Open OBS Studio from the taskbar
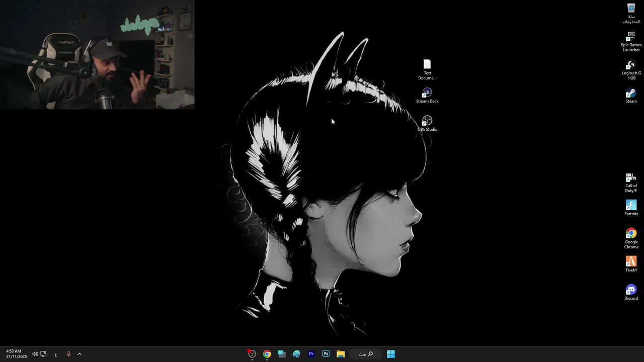644x362 pixels. [x=252, y=354]
